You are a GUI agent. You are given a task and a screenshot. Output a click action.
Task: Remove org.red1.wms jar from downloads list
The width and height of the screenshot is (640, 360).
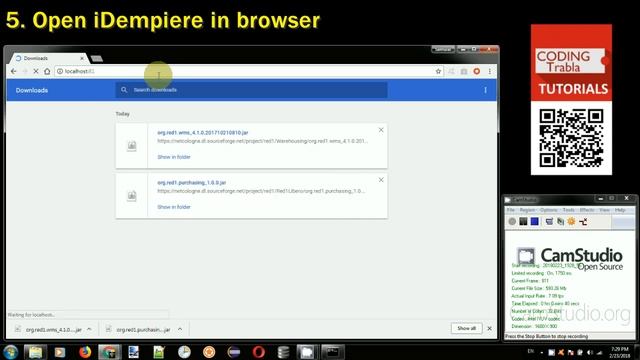click(381, 130)
